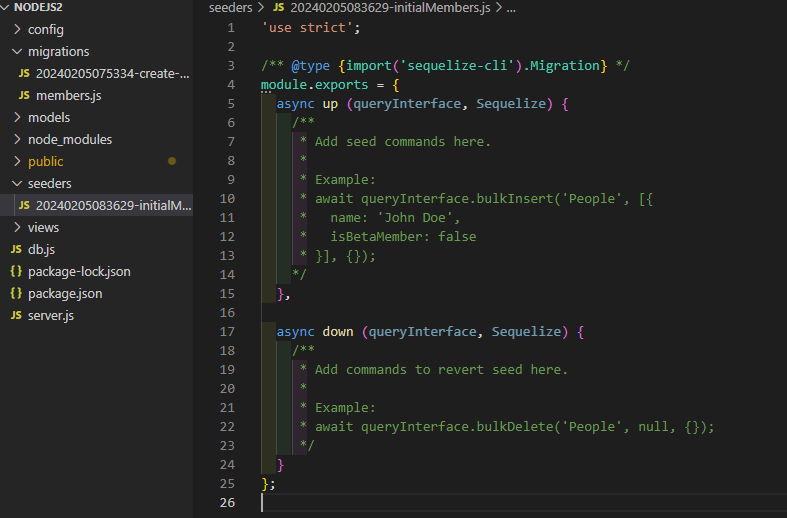Click 'Add commands to revert seed here.'
This screenshot has width=787, height=518.
441,369
